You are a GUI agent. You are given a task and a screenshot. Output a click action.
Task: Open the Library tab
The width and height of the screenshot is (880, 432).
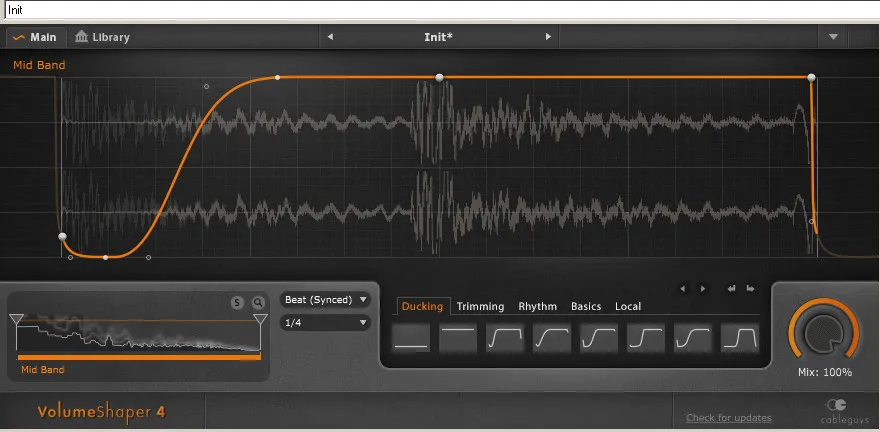[102, 38]
